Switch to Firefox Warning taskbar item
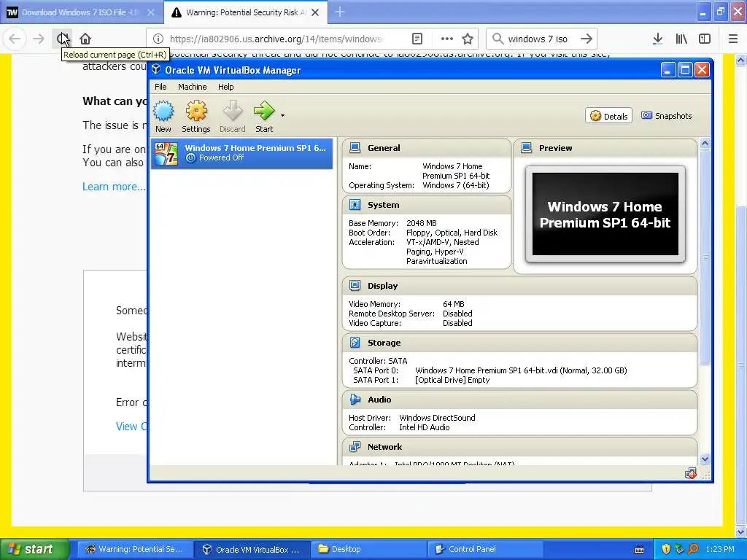 (x=135, y=549)
